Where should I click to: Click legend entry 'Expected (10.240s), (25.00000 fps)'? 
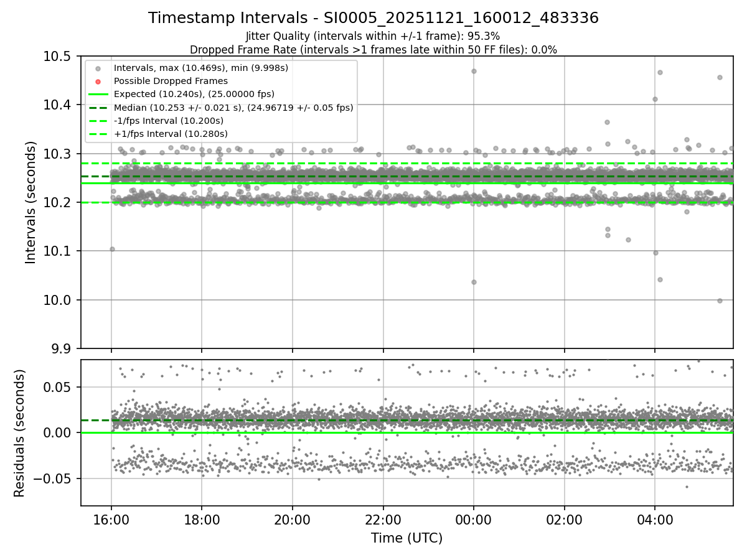[194, 94]
